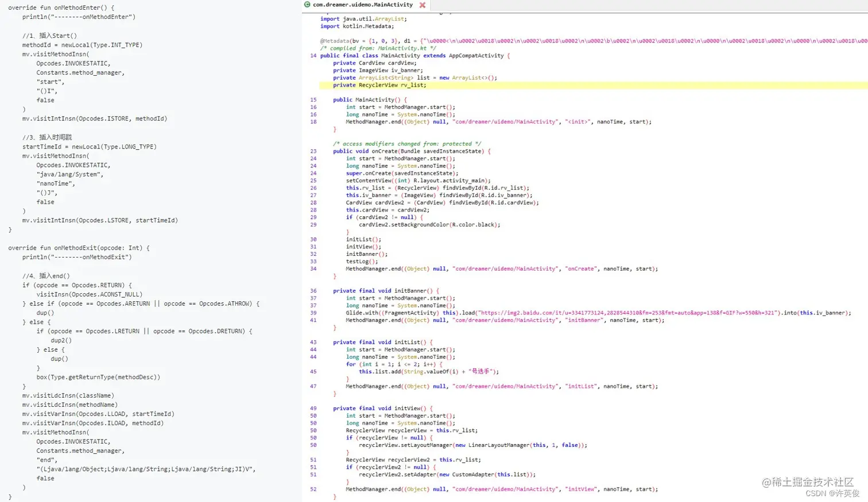Click the '(Ljava/lang/Object;...JI)V' descriptor line
The height and width of the screenshot is (502, 868).
[146, 469]
